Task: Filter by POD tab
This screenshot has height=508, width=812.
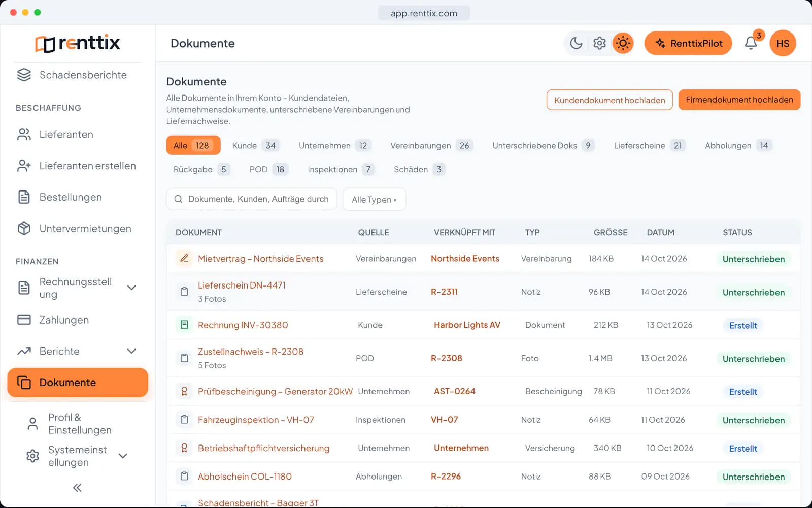Action: coord(268,169)
